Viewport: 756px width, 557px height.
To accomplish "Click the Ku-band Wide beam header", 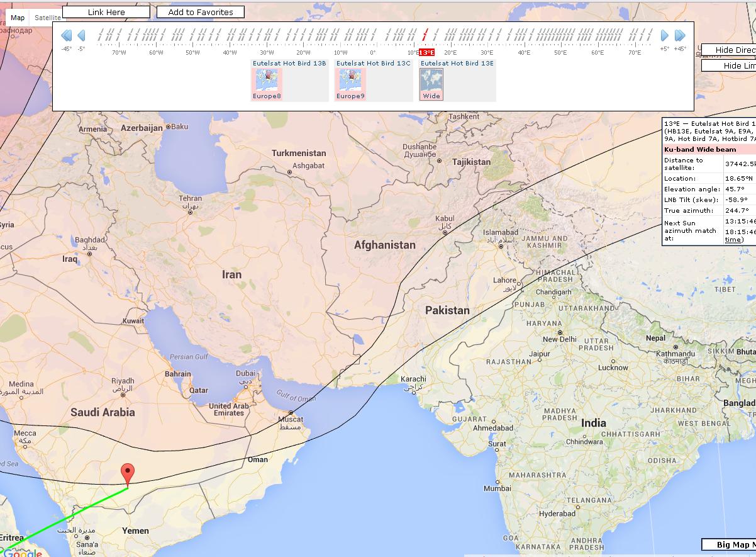I will 709,150.
